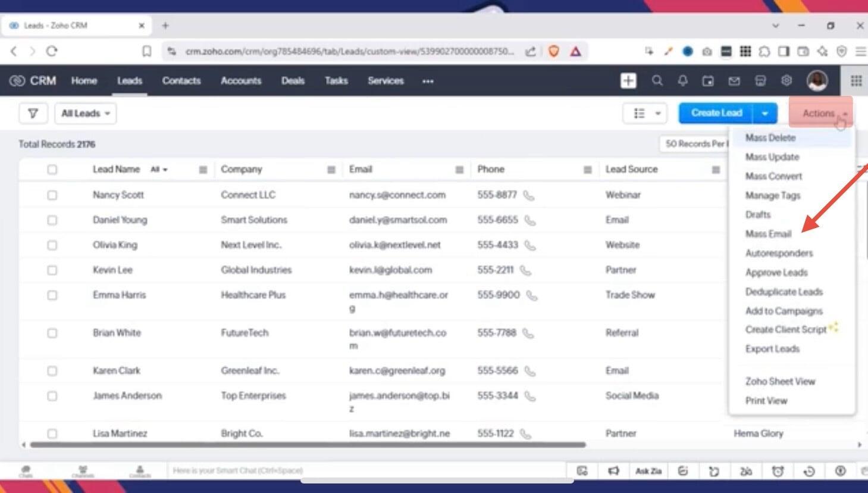The width and height of the screenshot is (868, 493).
Task: Click the horizontal scrollbar under the table
Action: (x=308, y=445)
